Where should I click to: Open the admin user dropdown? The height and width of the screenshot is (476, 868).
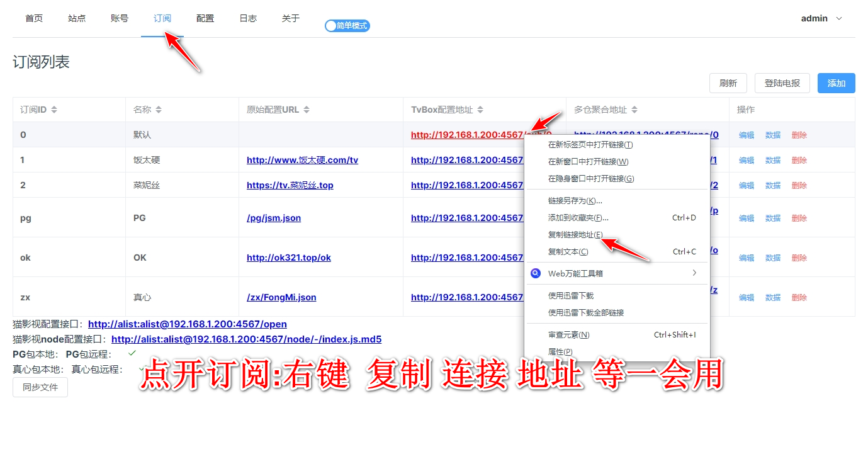pos(821,18)
